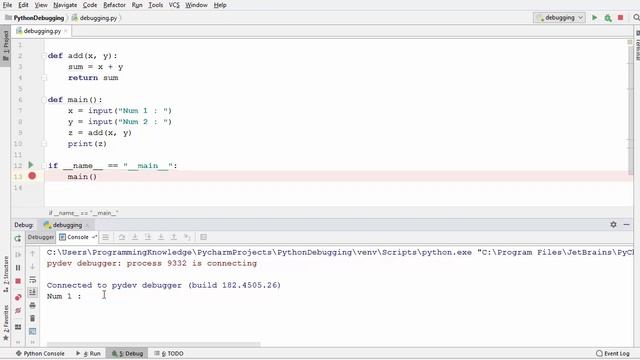Click Force Step Into icon
Viewport: 640px width, 360px height.
161,237
